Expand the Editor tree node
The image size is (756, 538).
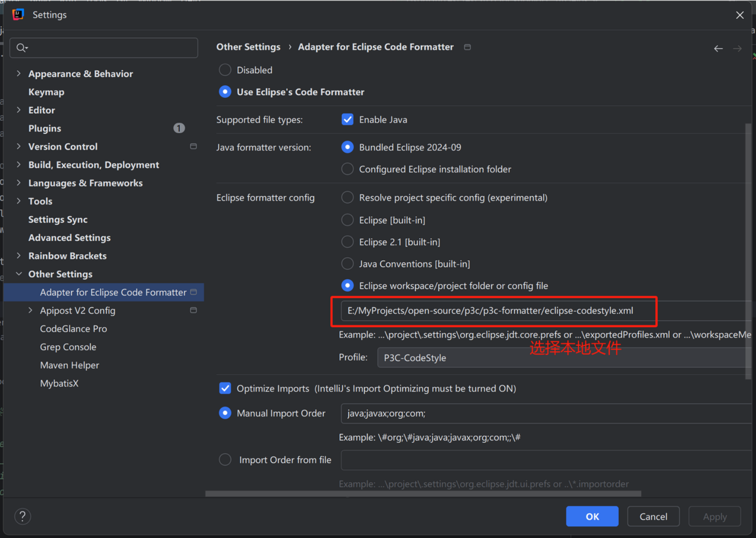point(19,110)
